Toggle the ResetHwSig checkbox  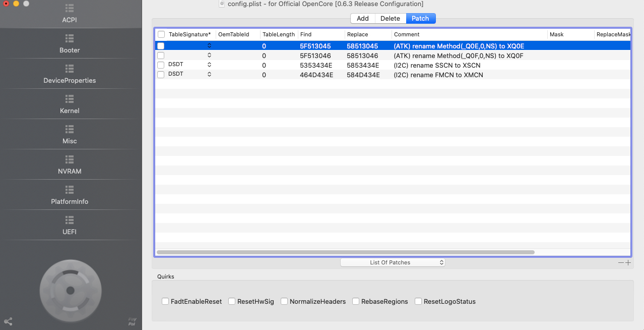232,301
